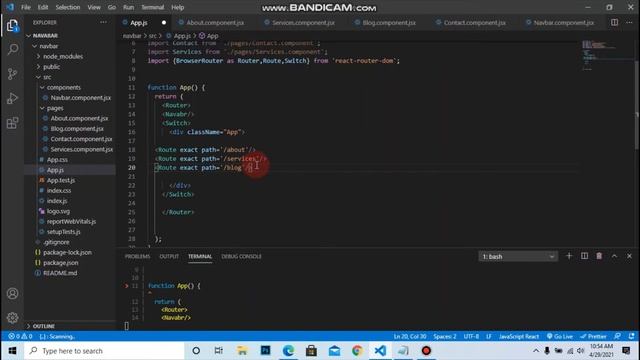Open Google Chrome from taskbar
The image size is (640, 360).
pos(357,351)
